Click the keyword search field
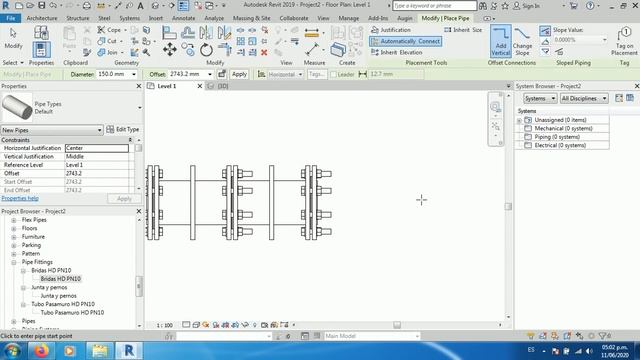 pos(434,6)
